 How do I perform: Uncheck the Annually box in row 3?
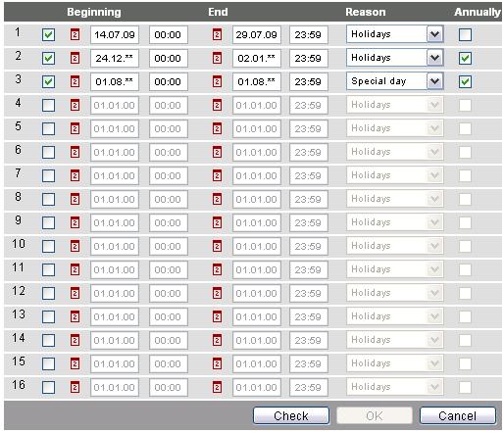click(465, 81)
